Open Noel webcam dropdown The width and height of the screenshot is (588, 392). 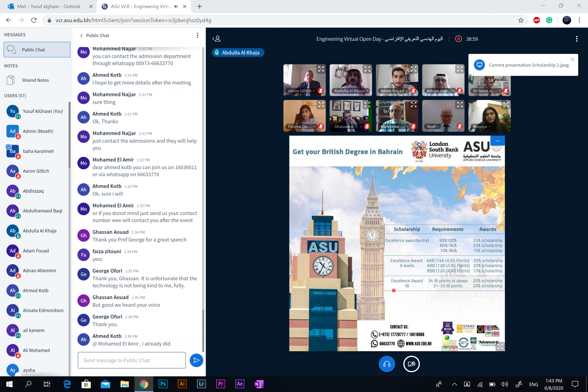433,126
